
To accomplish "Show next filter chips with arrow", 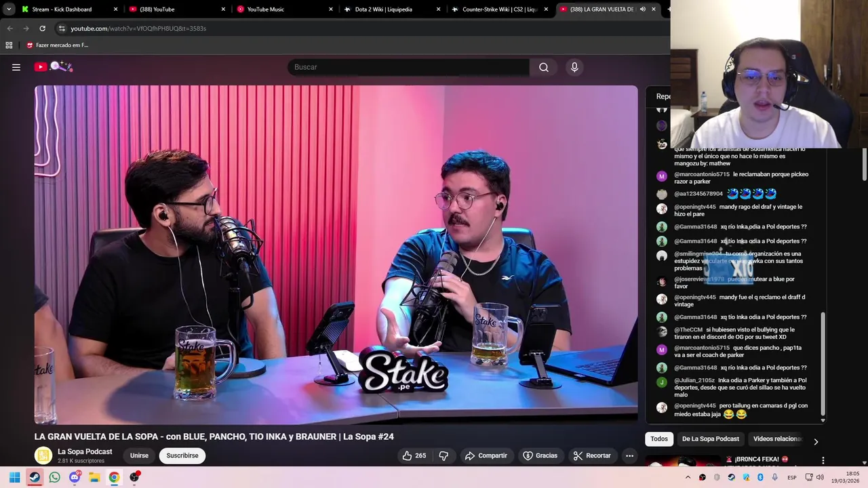I will click(x=816, y=442).
